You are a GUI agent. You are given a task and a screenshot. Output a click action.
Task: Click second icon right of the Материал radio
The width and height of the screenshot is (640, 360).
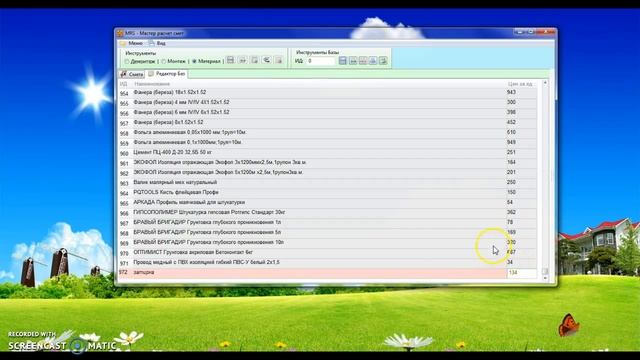pos(242,60)
